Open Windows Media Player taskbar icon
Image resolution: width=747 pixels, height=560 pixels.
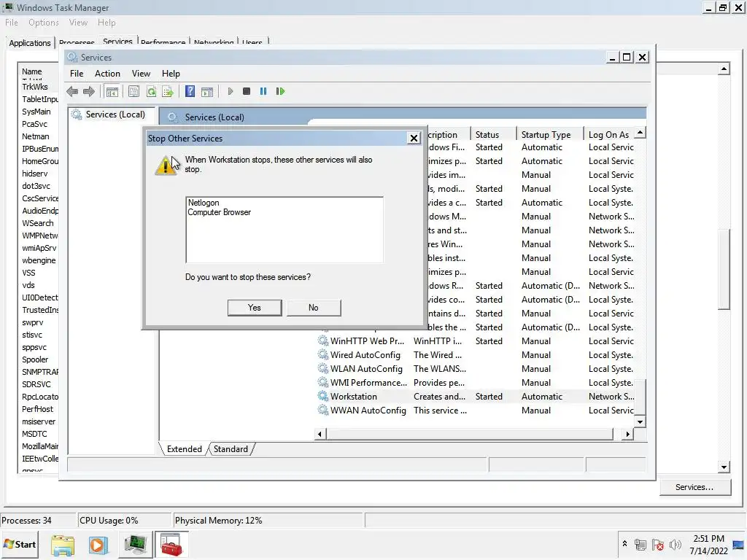click(98, 545)
